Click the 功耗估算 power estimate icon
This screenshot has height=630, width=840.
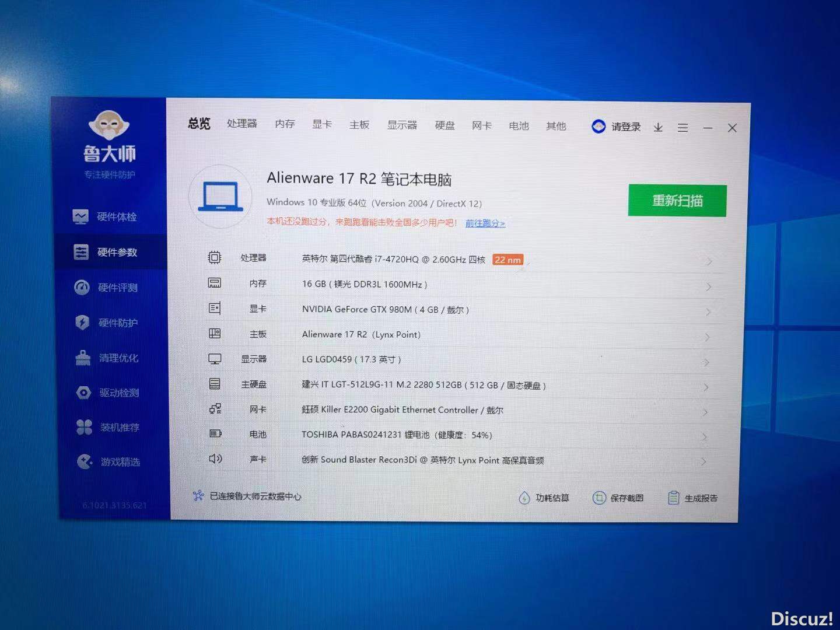(x=524, y=498)
